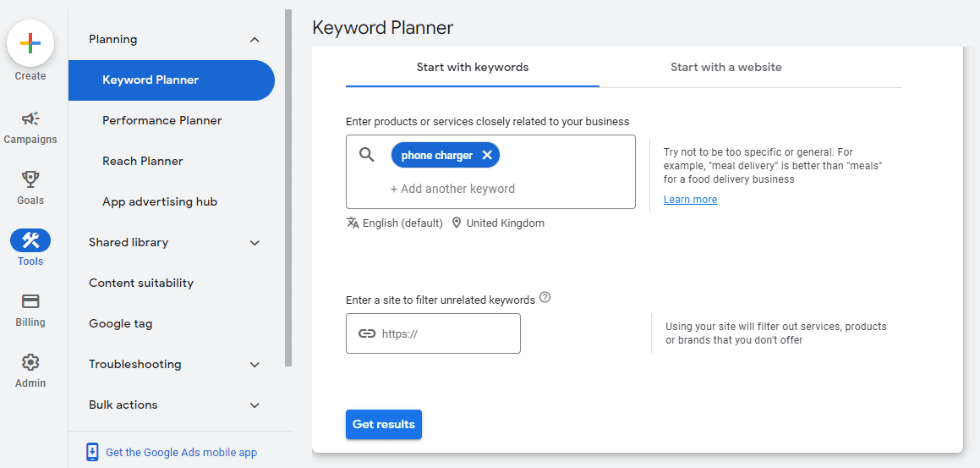Click the link chain icon in site field

tap(367, 333)
